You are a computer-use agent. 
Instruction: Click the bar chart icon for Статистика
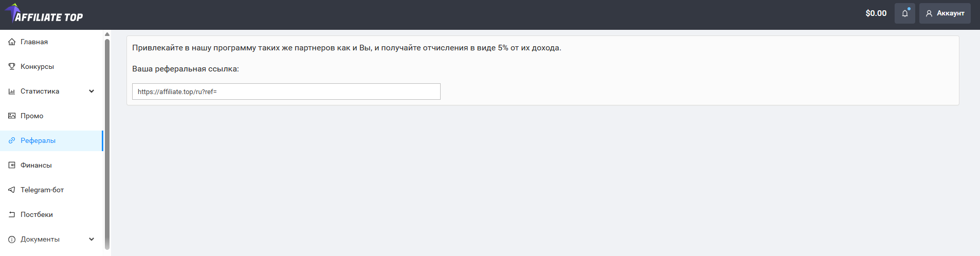click(12, 92)
